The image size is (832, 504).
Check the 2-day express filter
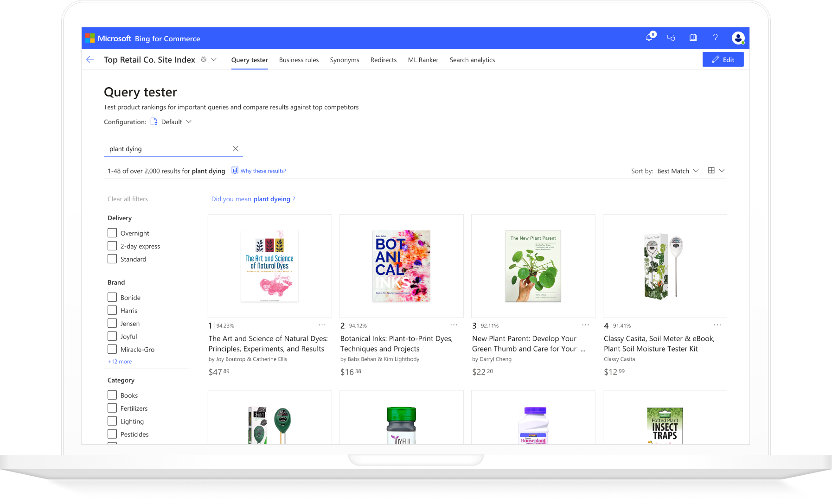point(112,246)
